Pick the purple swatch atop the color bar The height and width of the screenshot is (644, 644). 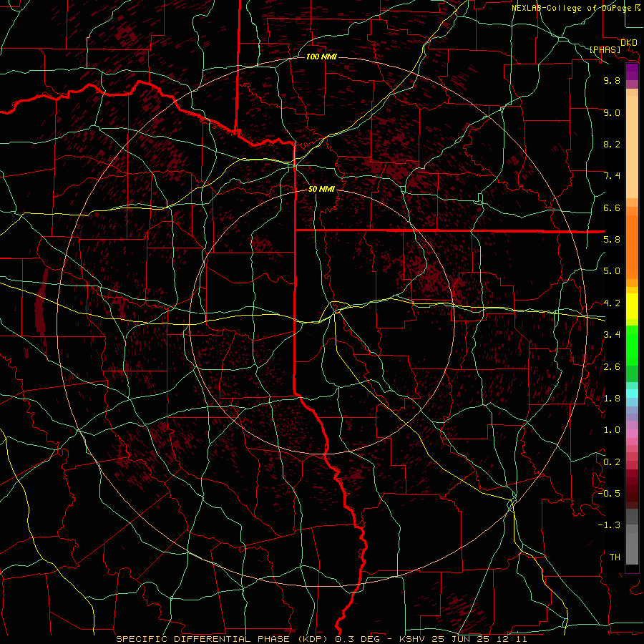coord(632,72)
